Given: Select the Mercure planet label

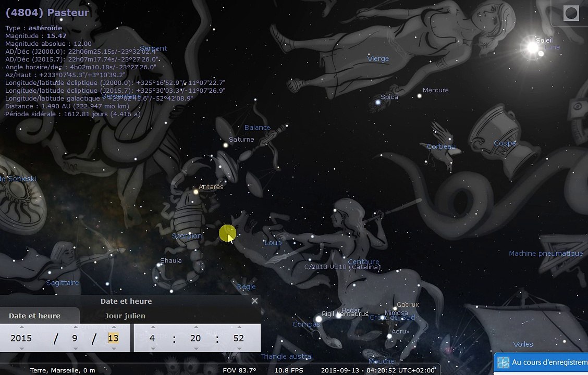Looking at the screenshot, I should click(435, 90).
